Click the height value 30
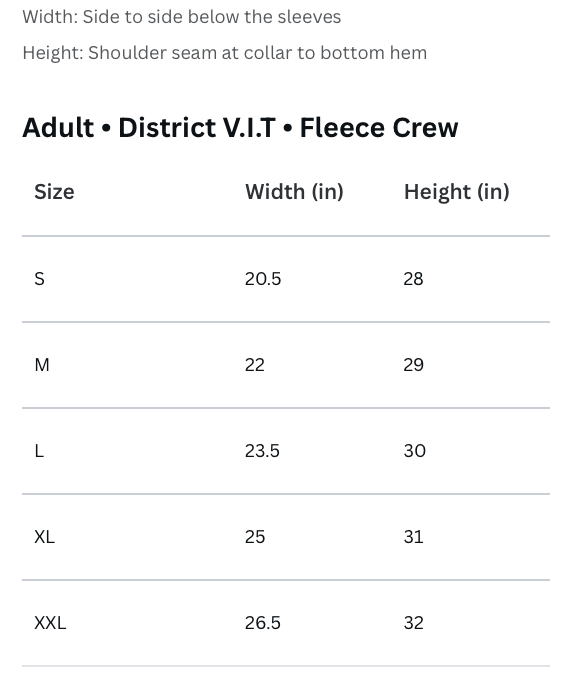The height and width of the screenshot is (682, 574). pyautogui.click(x=414, y=451)
